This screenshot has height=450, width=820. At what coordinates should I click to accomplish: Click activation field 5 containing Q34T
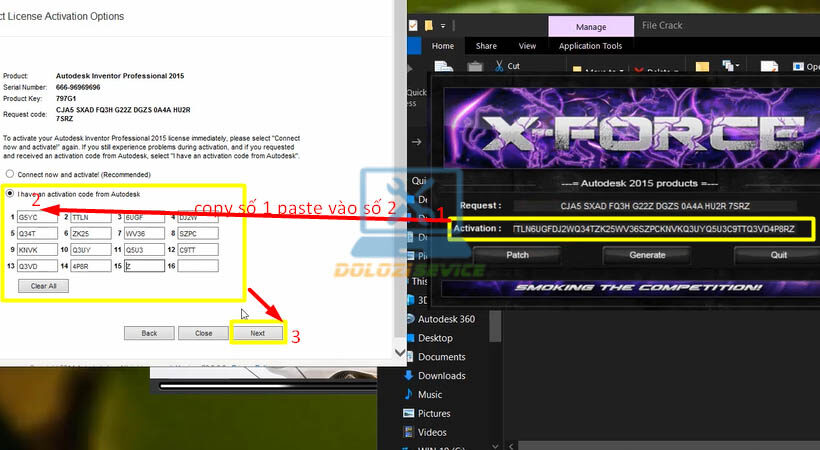pos(37,233)
